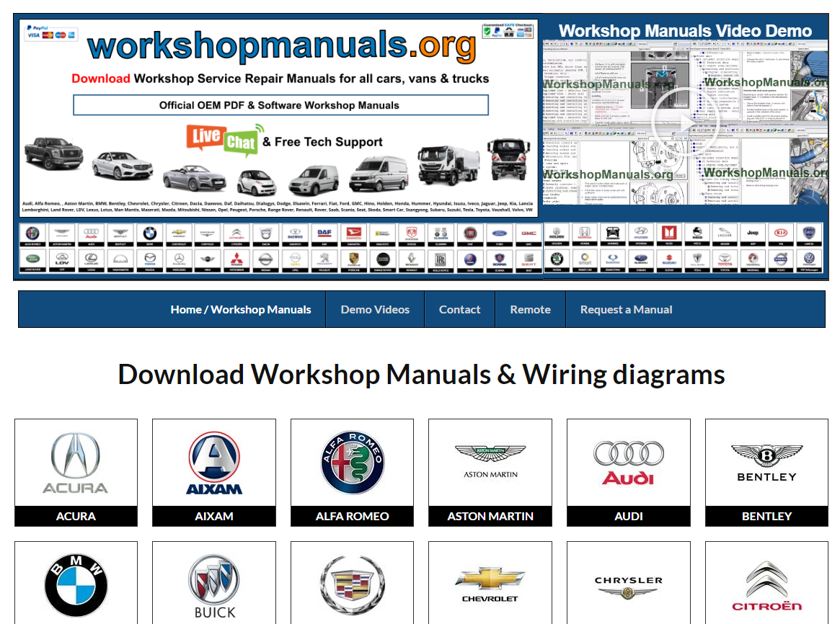840x624 pixels.
Task: Click the red Download word in banner
Action: (101, 79)
